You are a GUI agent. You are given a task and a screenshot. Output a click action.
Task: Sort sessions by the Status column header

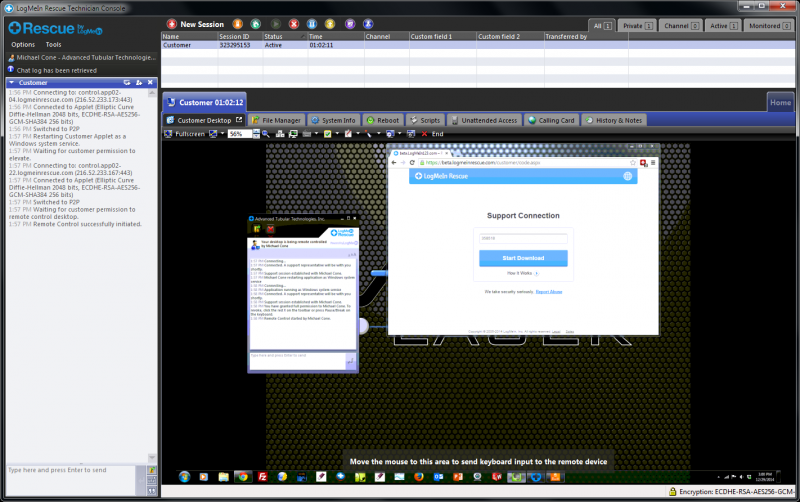tap(285, 36)
